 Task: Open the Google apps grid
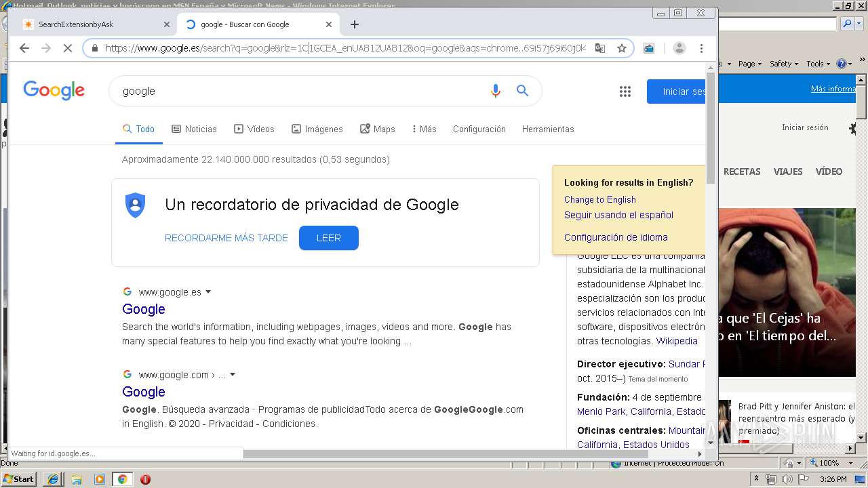[625, 91]
